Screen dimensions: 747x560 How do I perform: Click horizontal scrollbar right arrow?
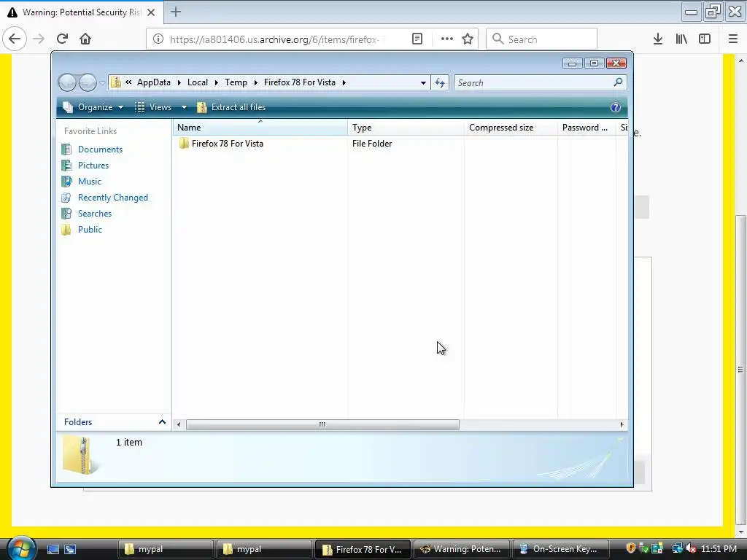pyautogui.click(x=622, y=425)
